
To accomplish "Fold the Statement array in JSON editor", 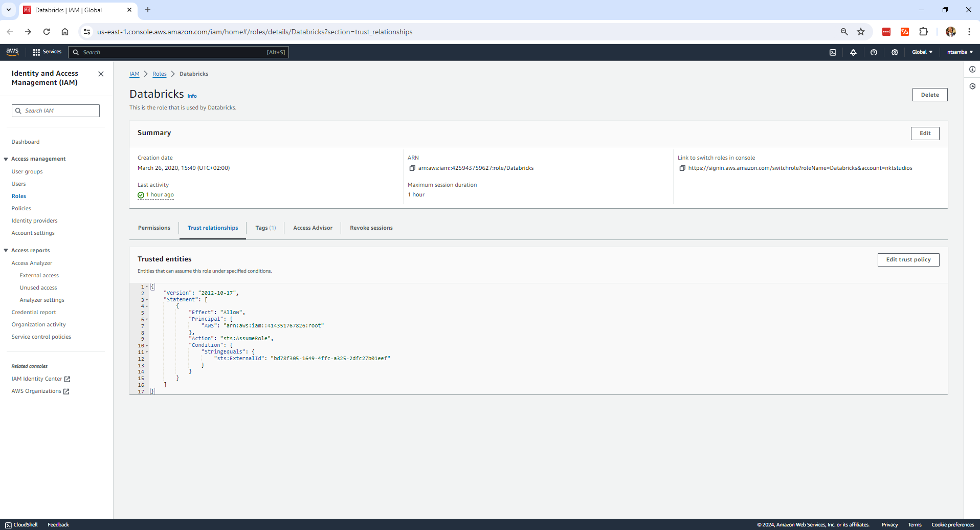I will click(x=147, y=300).
